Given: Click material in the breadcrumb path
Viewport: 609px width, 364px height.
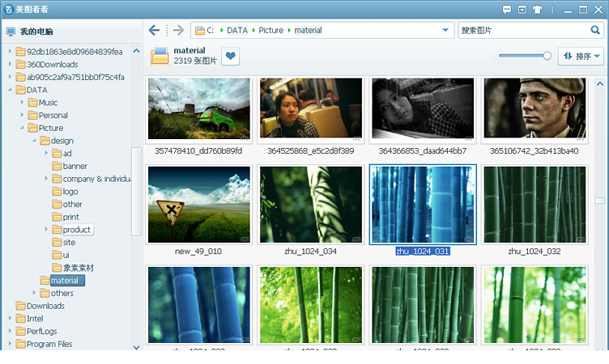Looking at the screenshot, I should tap(308, 30).
